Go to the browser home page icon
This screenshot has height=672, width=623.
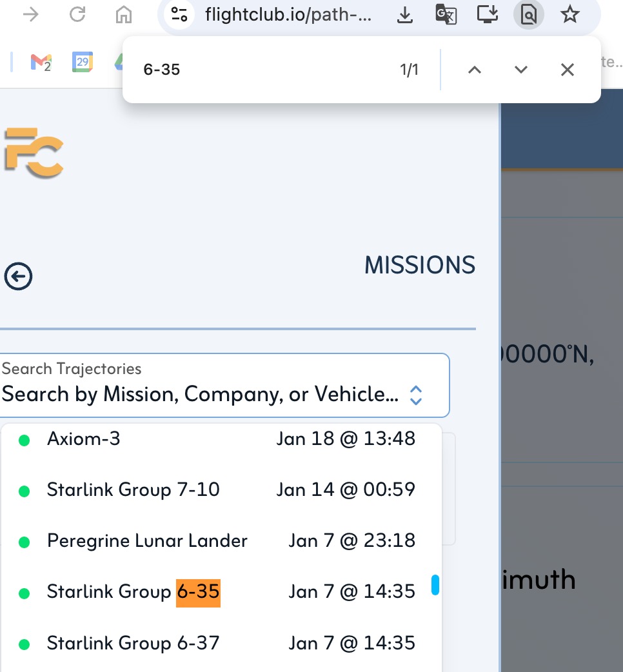pos(123,14)
